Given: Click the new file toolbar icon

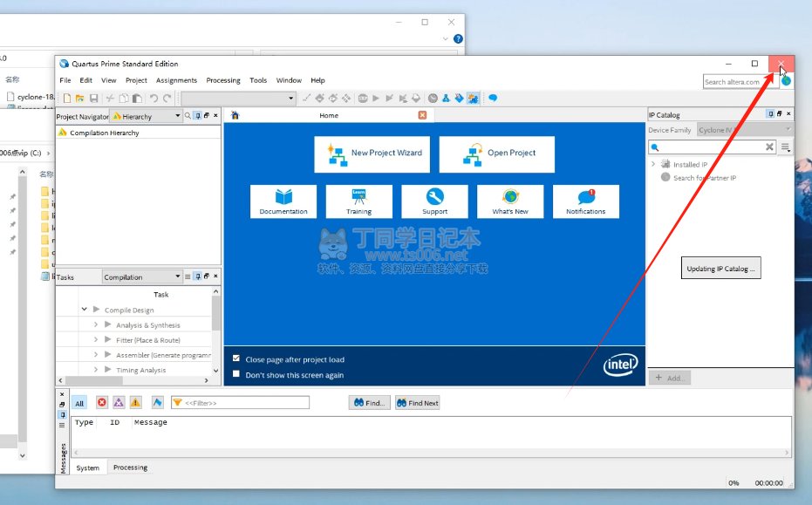Looking at the screenshot, I should [65, 99].
